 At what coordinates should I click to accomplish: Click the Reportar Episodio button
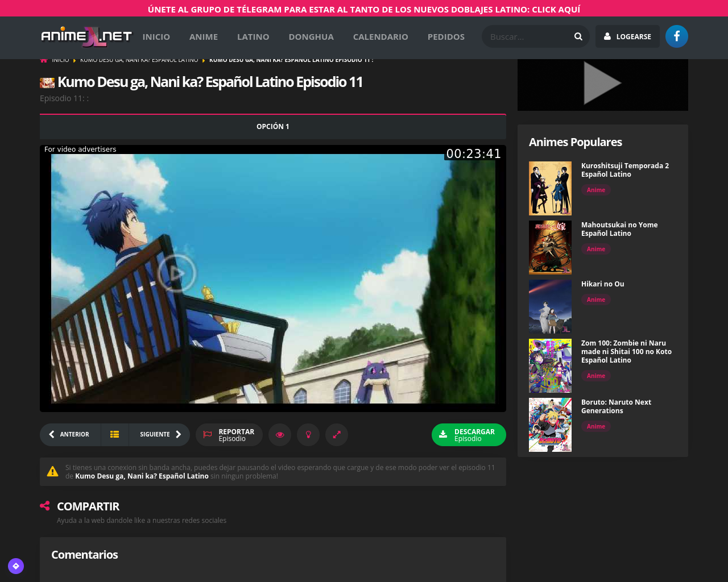[x=229, y=435]
